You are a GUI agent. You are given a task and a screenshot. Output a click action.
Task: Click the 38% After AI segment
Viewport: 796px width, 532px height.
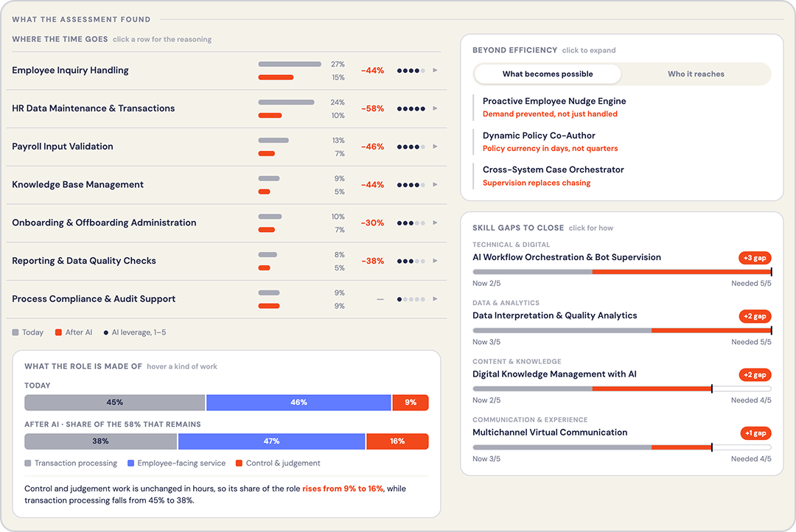point(100,441)
